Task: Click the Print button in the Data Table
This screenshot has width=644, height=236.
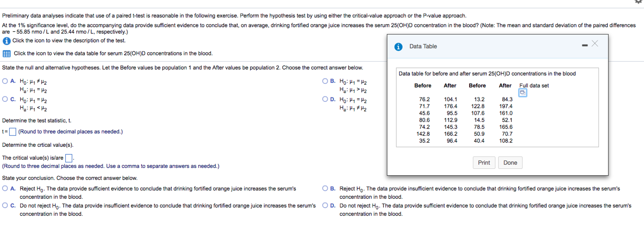Action: [x=484, y=163]
